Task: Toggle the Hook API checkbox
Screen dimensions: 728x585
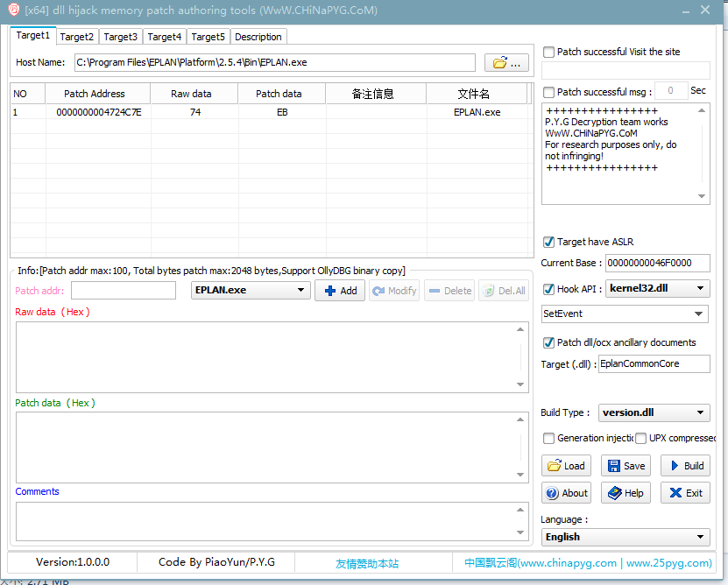Action: pyautogui.click(x=548, y=289)
